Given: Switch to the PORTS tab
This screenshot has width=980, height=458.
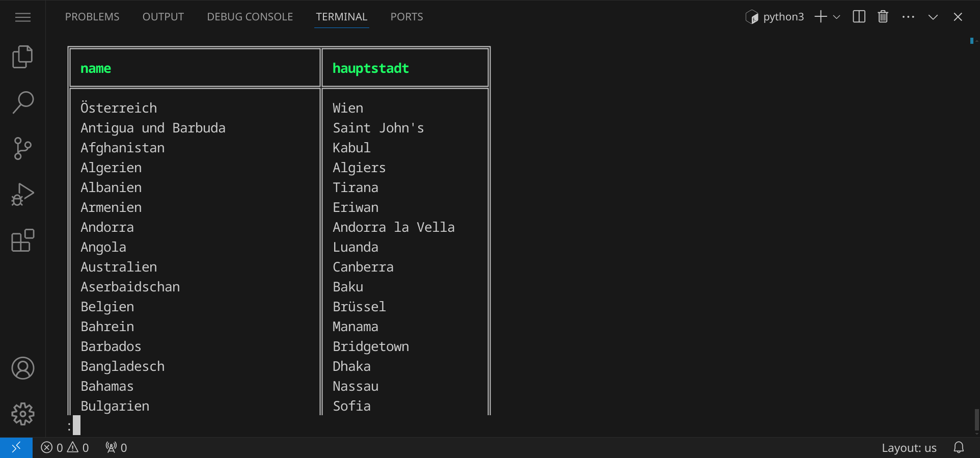Looking at the screenshot, I should pos(406,17).
